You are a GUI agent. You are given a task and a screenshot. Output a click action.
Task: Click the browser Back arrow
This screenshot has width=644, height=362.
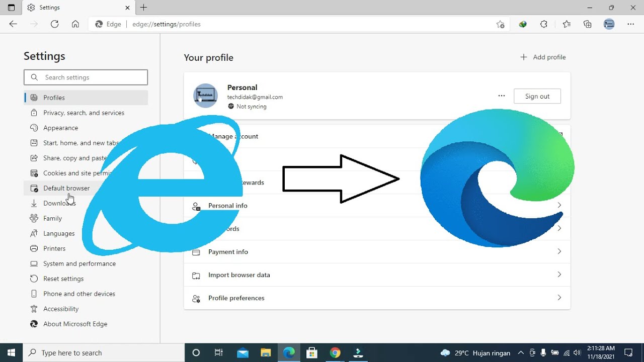pos(13,24)
